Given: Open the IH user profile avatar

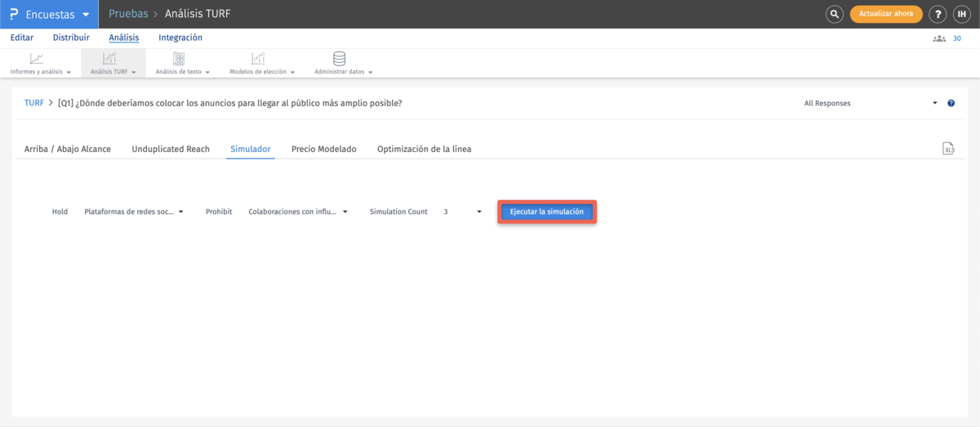Looking at the screenshot, I should tap(960, 14).
